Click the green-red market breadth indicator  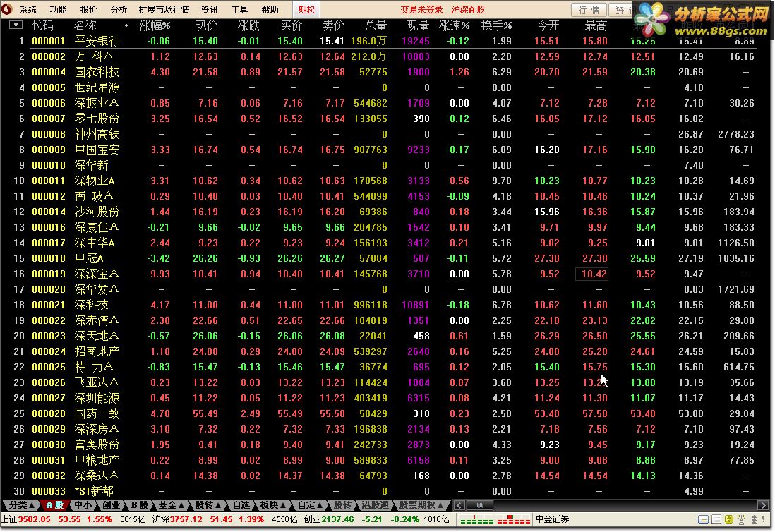tap(495, 519)
